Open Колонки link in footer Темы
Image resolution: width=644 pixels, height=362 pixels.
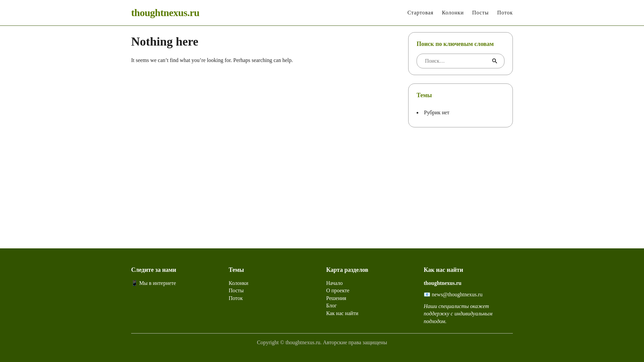pos(238,283)
